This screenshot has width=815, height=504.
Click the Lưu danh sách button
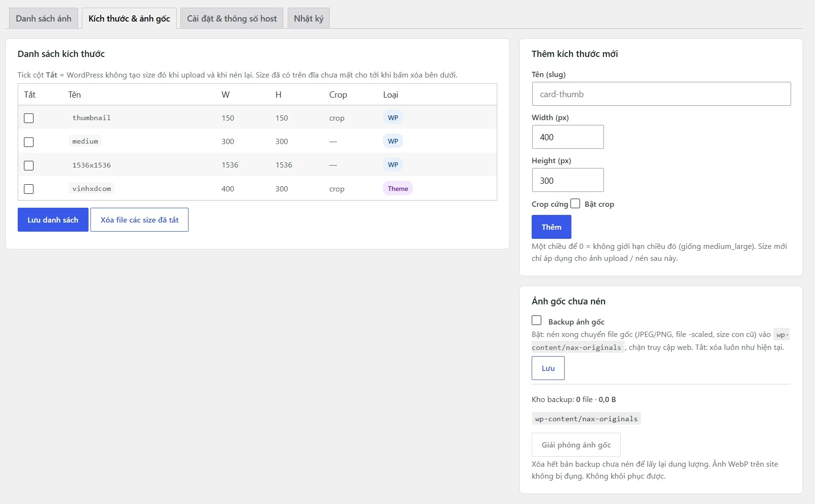(x=53, y=220)
